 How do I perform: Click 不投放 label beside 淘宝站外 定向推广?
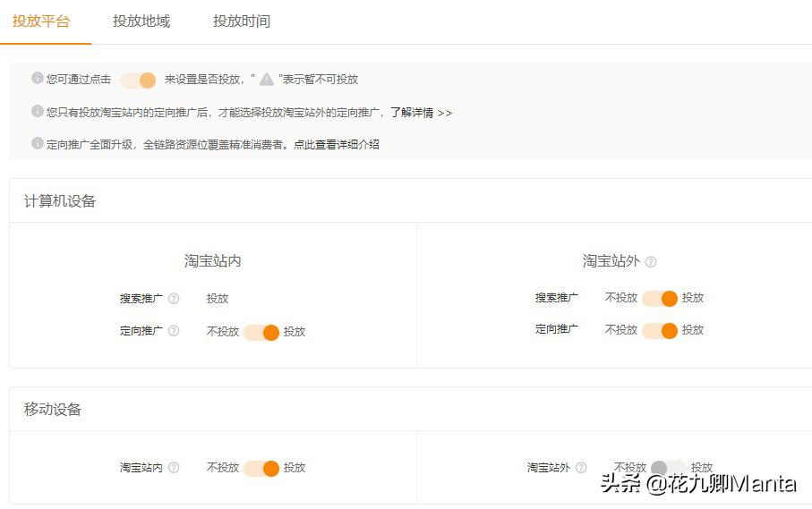621,329
